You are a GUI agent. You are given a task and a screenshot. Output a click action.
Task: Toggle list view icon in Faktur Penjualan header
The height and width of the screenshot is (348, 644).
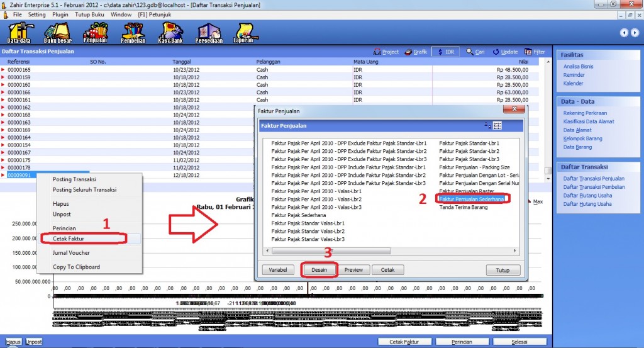pos(497,126)
